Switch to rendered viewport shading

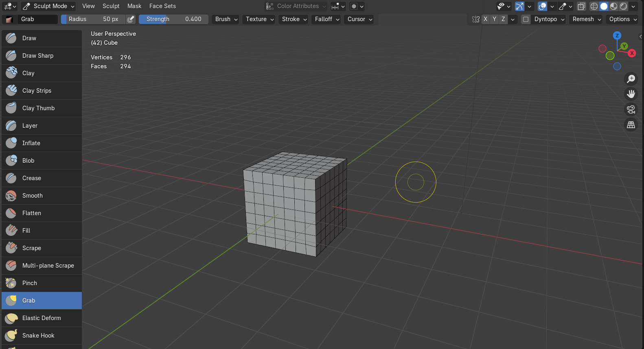click(623, 6)
